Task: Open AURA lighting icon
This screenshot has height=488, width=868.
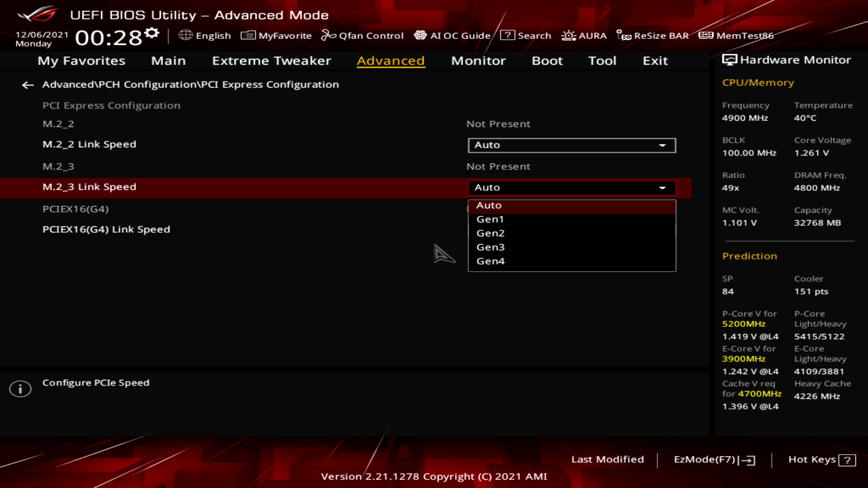Action: [x=568, y=35]
